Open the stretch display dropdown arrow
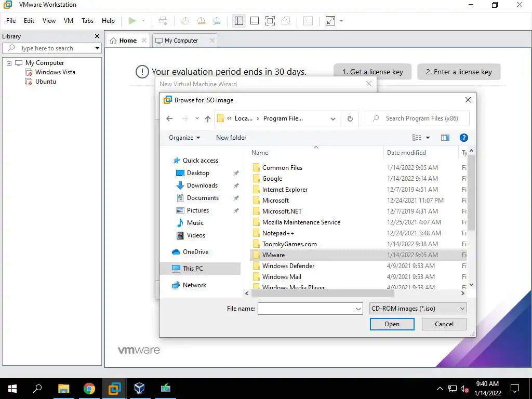532x399 pixels. pyautogui.click(x=341, y=21)
